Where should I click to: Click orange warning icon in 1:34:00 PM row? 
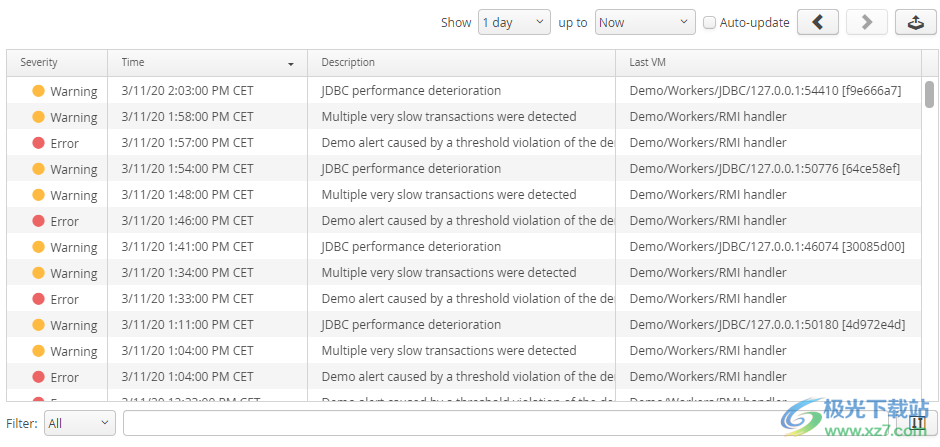[38, 273]
